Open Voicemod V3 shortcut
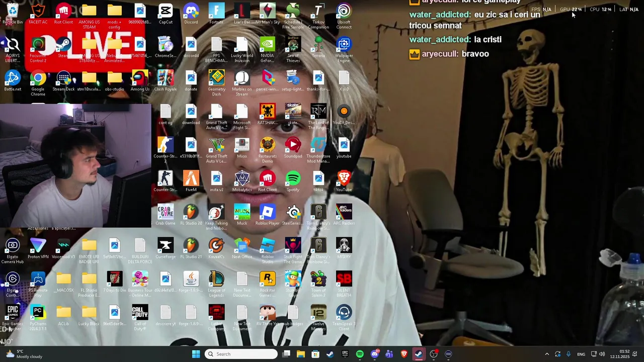Image resolution: width=644 pixels, height=362 pixels. point(63,248)
